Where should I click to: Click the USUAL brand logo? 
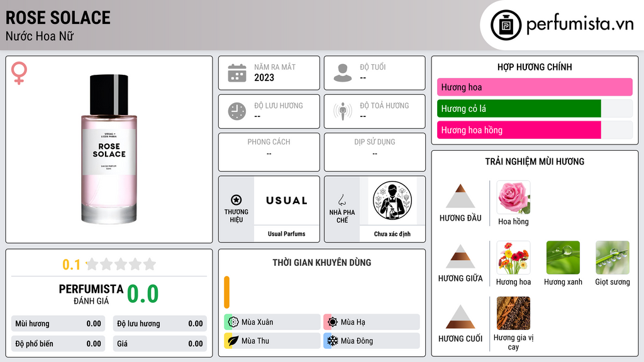[x=287, y=200]
